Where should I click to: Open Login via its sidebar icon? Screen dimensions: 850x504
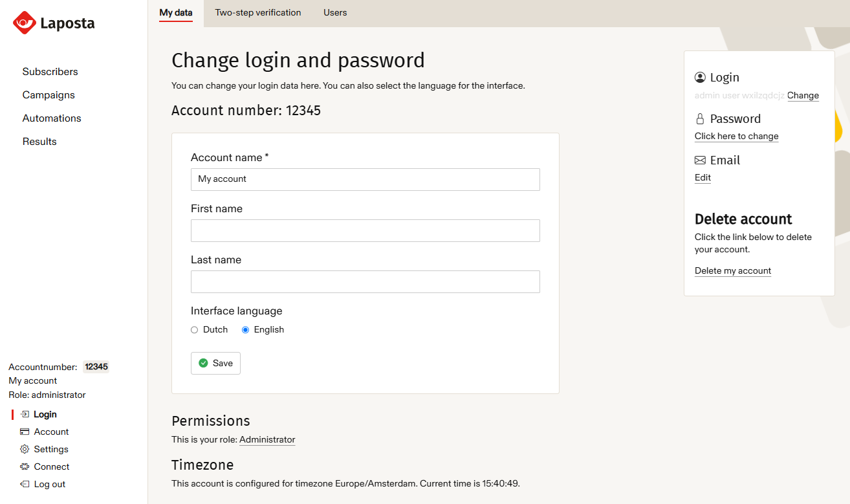coord(25,414)
